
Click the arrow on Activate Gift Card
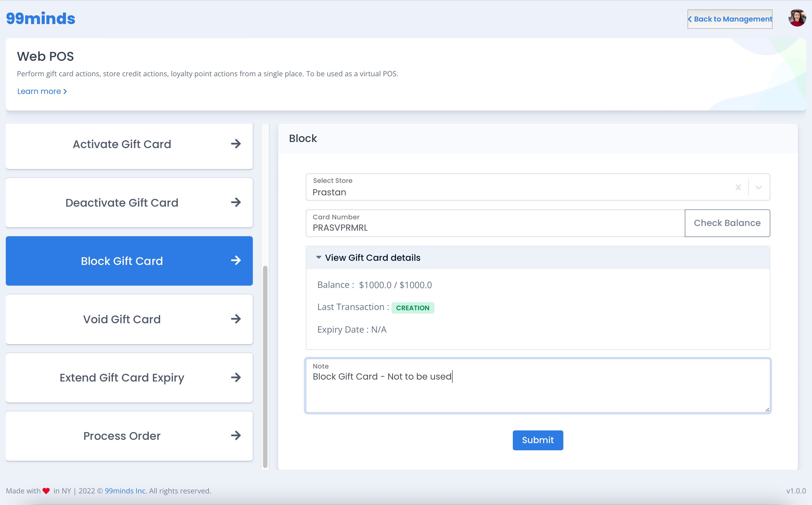236,144
